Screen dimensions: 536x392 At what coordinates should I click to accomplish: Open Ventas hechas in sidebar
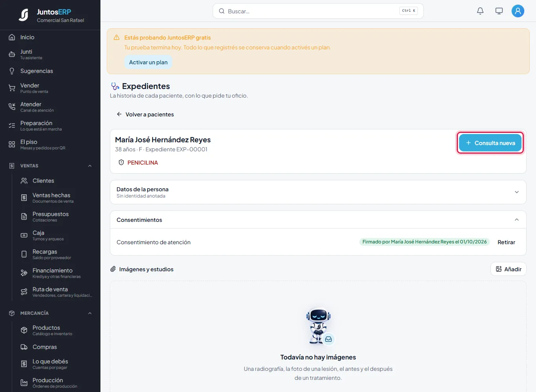coord(53,198)
